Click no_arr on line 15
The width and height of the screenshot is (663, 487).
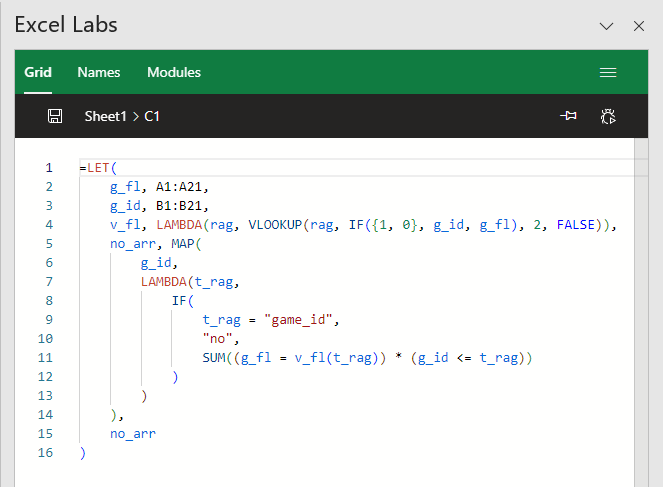(133, 434)
